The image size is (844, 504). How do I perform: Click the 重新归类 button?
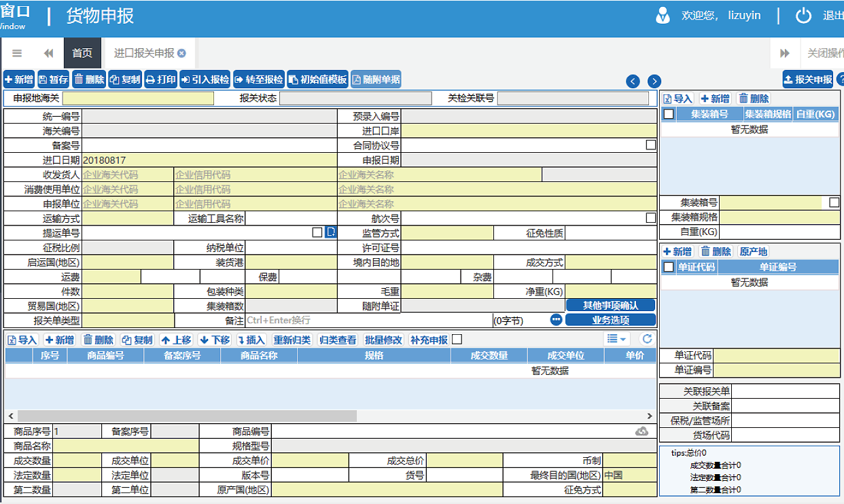point(292,340)
